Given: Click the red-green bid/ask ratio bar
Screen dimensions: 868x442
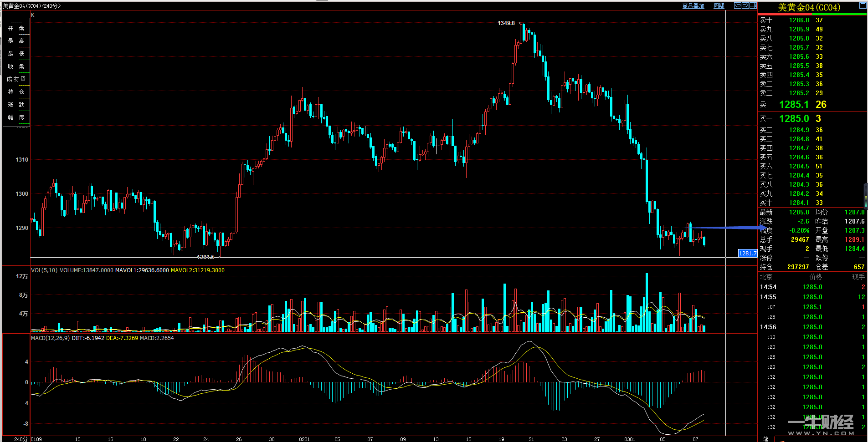Looking at the screenshot, I should tap(812, 14).
